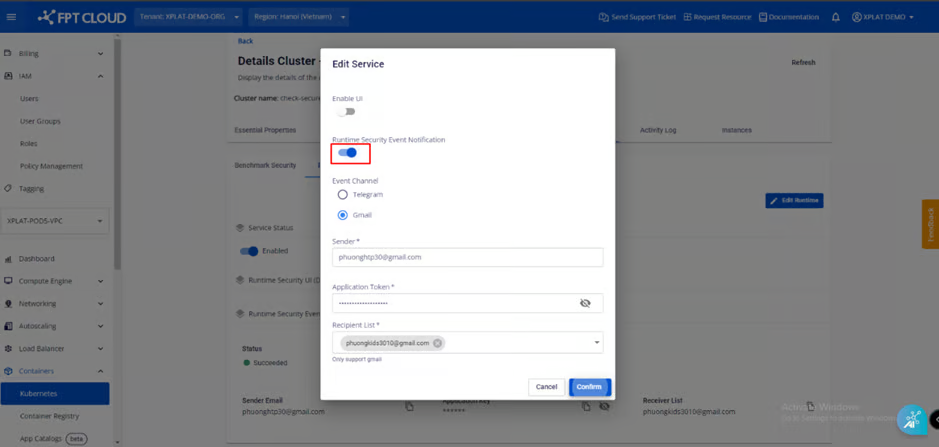Screen dimensions: 939x447
Task: Open the Tenant XPLAT-DEMO-ORG dropdown
Action: (x=188, y=17)
